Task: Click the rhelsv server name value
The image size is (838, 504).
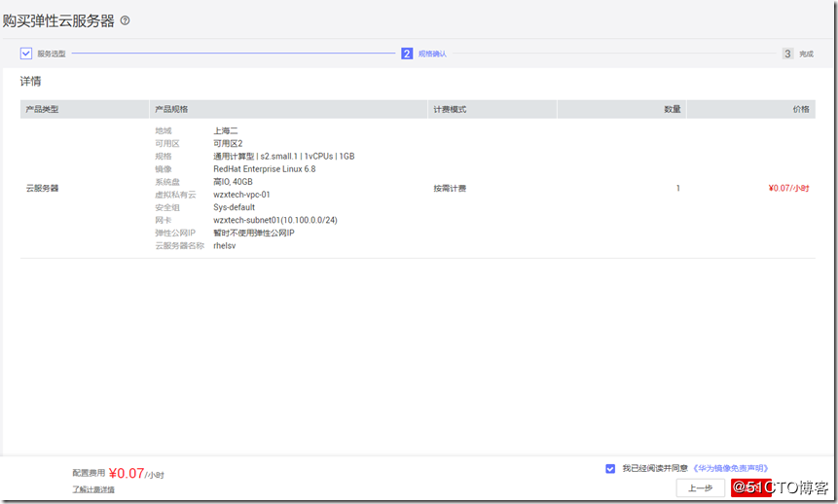Action: (225, 246)
